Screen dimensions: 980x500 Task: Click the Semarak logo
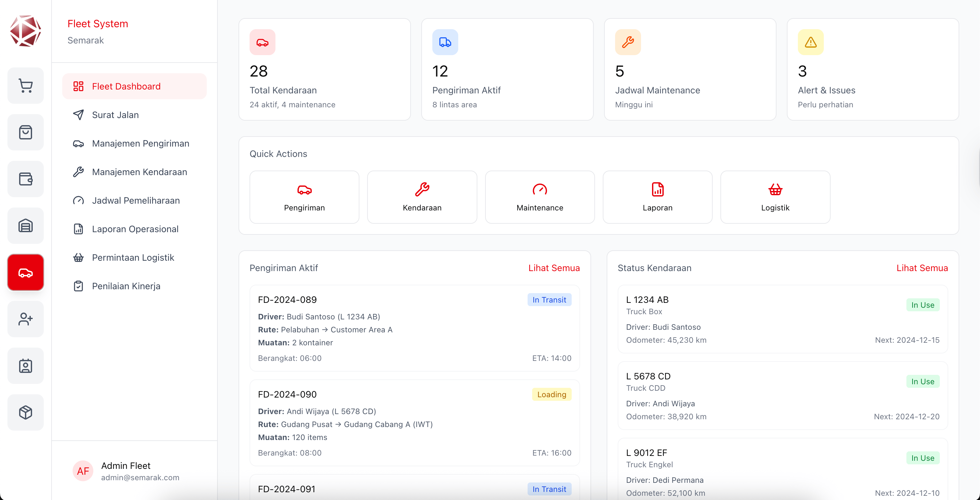click(26, 31)
